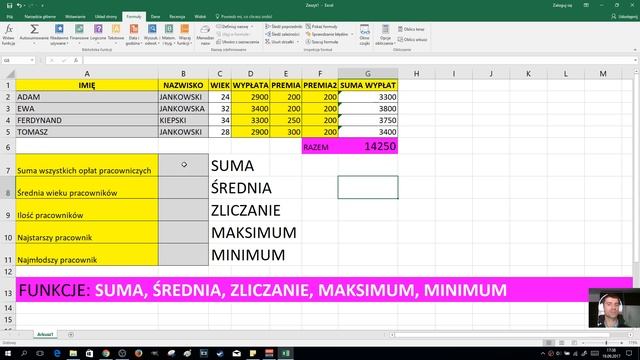Click the Save icon in the title bar

pyautogui.click(x=9, y=5)
